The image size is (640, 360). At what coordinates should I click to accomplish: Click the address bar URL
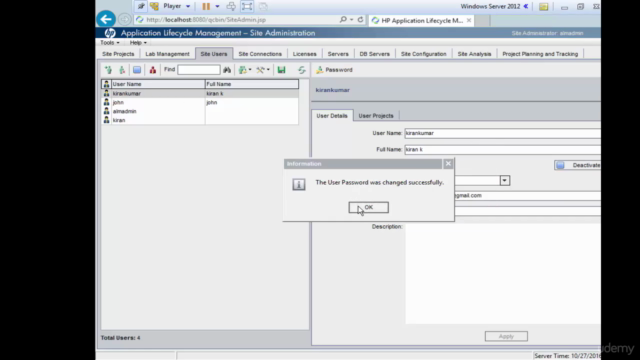(206, 20)
